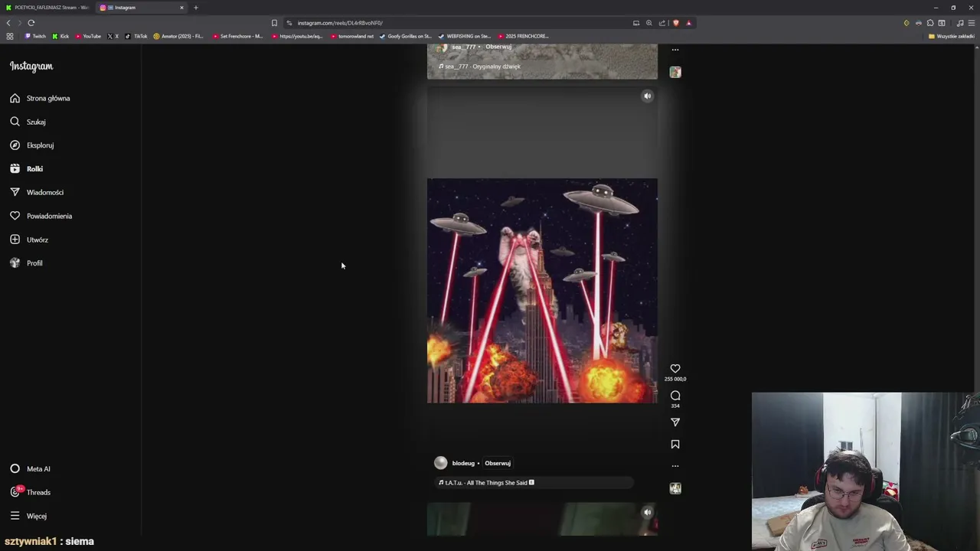Open sea__777 Oryginalny dźwięk audio link
This screenshot has height=551, width=980.
tap(479, 67)
